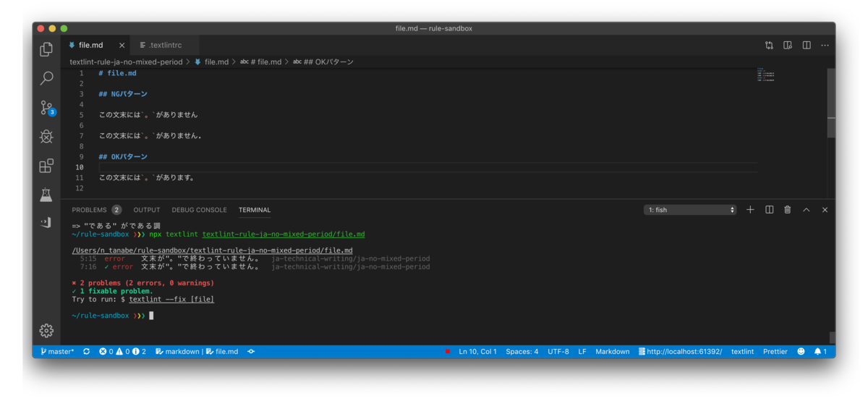
Task: Create a new terminal with plus button
Action: click(x=750, y=210)
